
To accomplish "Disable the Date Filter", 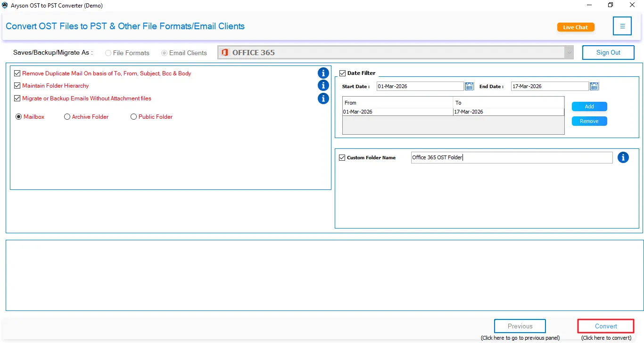I will (342, 73).
